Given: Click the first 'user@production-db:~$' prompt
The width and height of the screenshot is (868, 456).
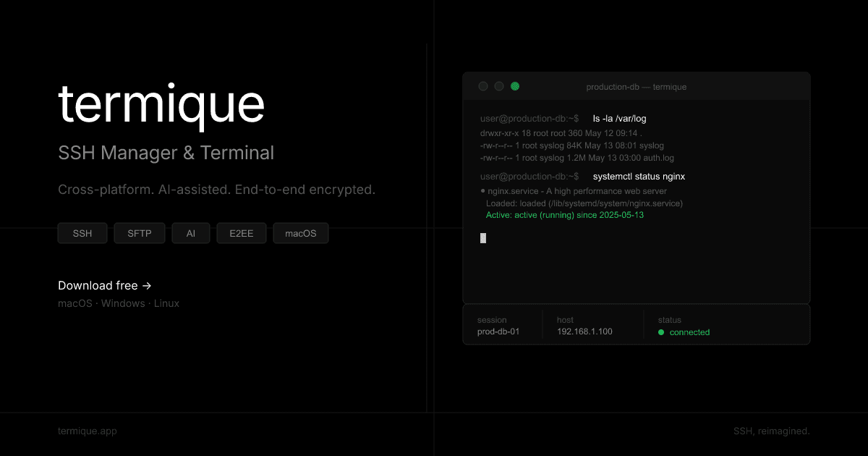Looking at the screenshot, I should [529, 118].
